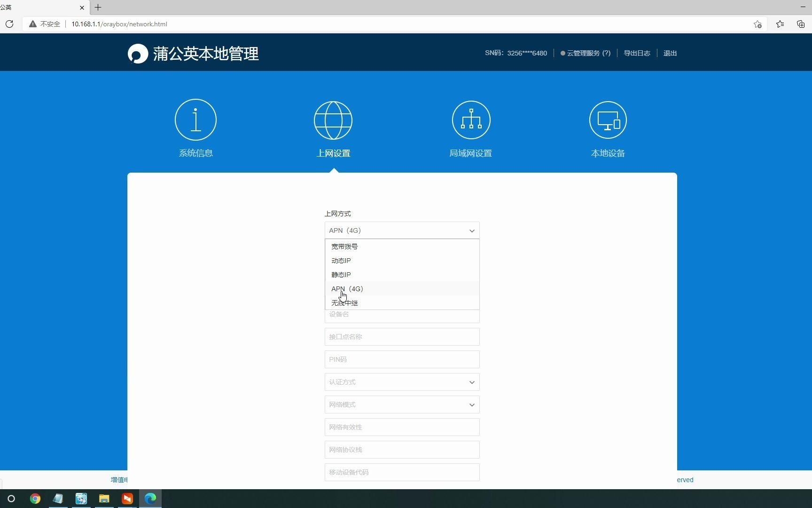Click the 网络协议栈 input field

click(402, 450)
